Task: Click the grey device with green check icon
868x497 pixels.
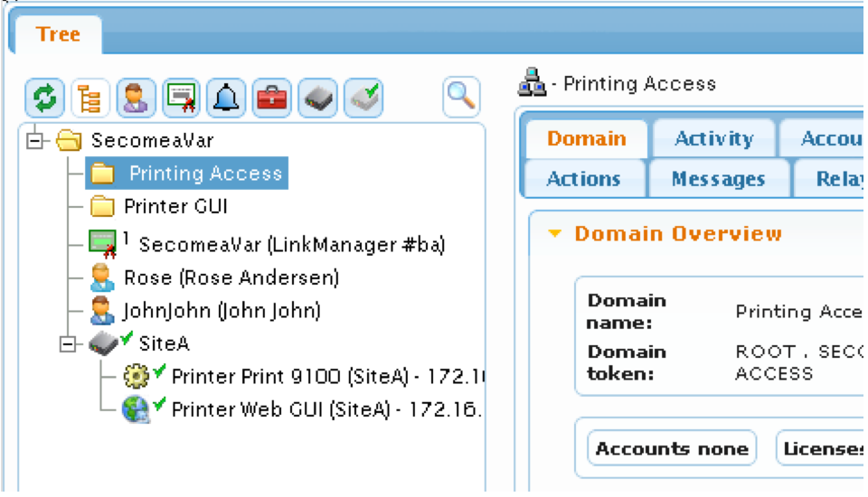Action: click(x=363, y=98)
